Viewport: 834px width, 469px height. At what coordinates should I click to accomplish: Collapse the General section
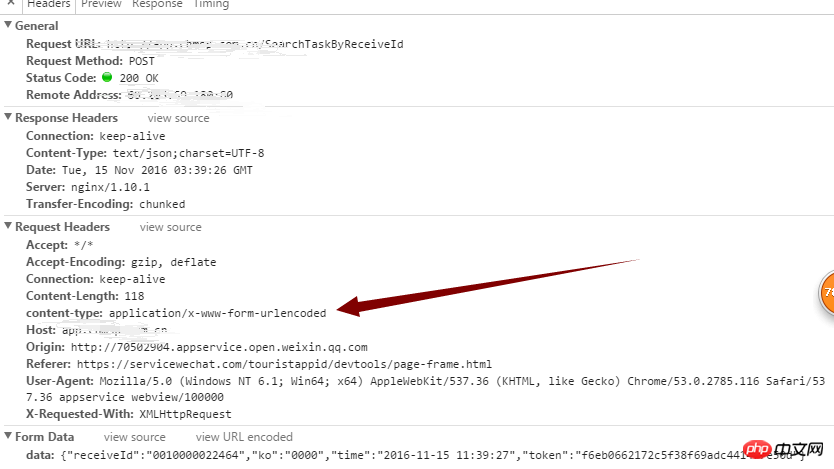click(8, 24)
